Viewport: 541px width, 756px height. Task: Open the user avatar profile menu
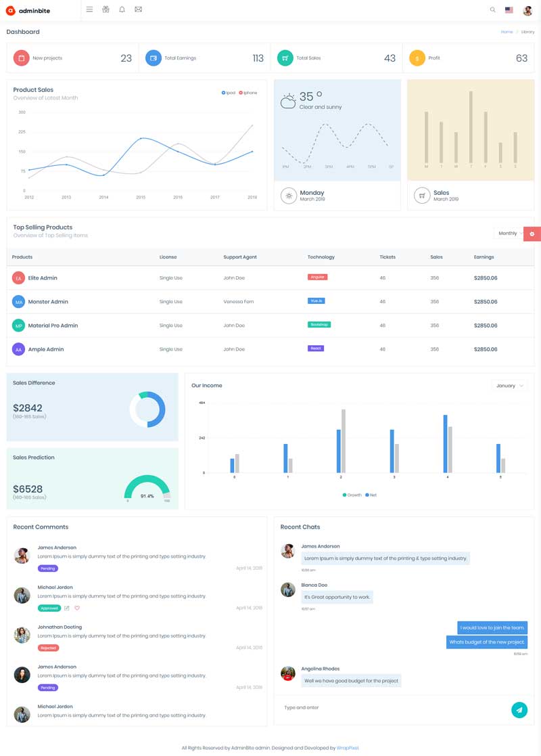point(527,10)
